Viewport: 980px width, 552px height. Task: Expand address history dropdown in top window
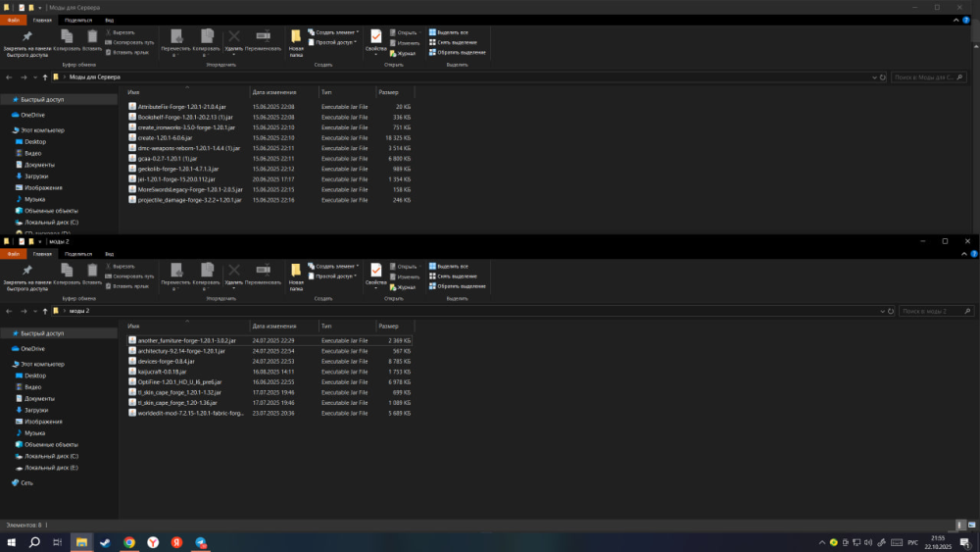pos(874,77)
